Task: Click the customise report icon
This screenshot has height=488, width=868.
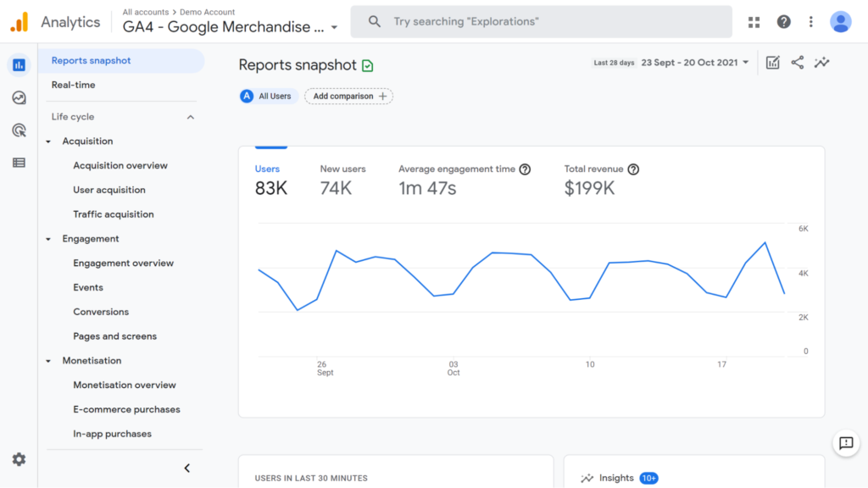Action: pyautogui.click(x=773, y=63)
